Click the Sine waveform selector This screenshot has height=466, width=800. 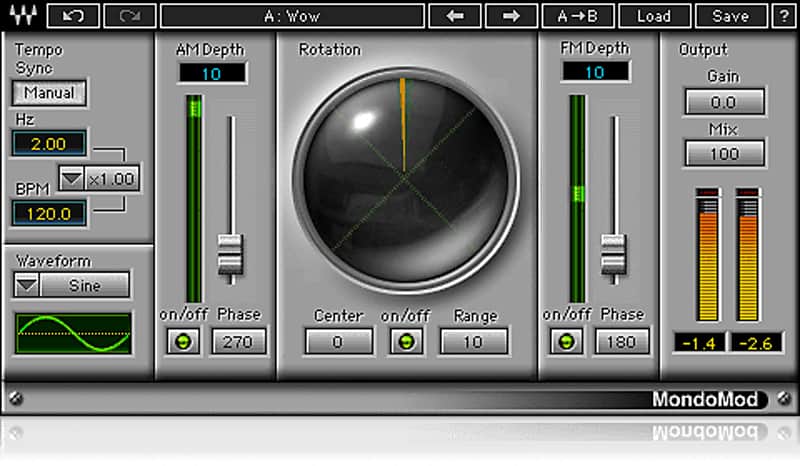(85, 285)
